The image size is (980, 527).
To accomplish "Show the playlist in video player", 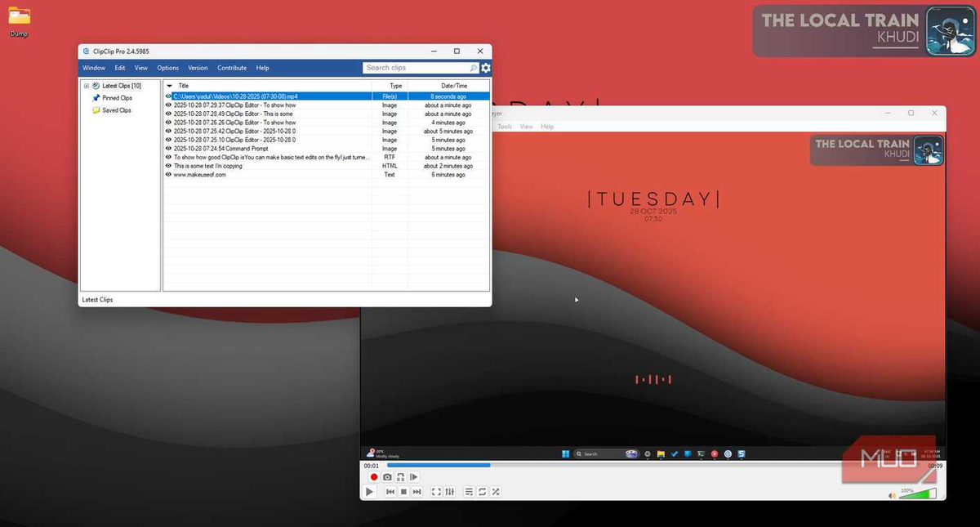I will 469,492.
